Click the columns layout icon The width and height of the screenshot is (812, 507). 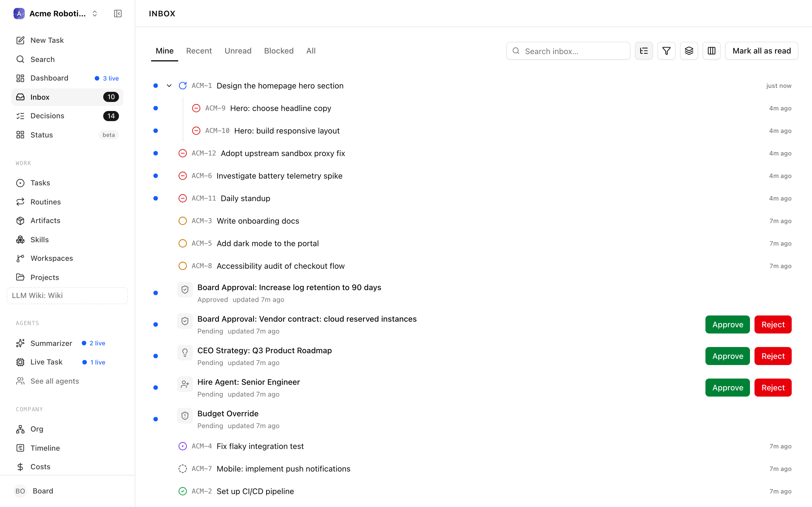point(711,51)
